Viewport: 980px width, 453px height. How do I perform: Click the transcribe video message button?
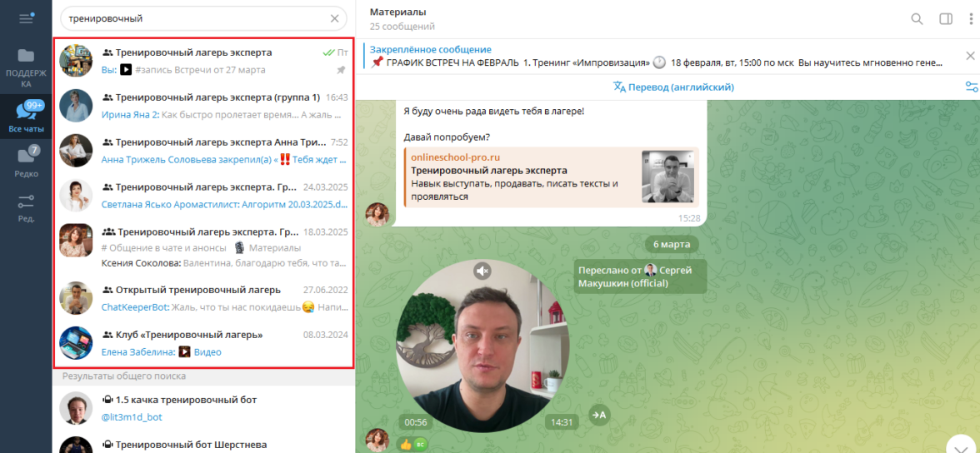tap(600, 414)
